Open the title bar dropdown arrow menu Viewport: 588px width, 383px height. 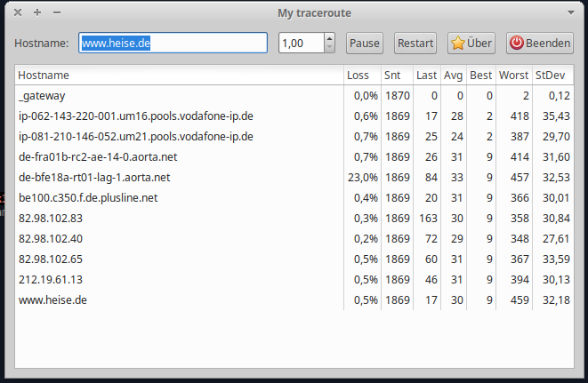(x=571, y=12)
